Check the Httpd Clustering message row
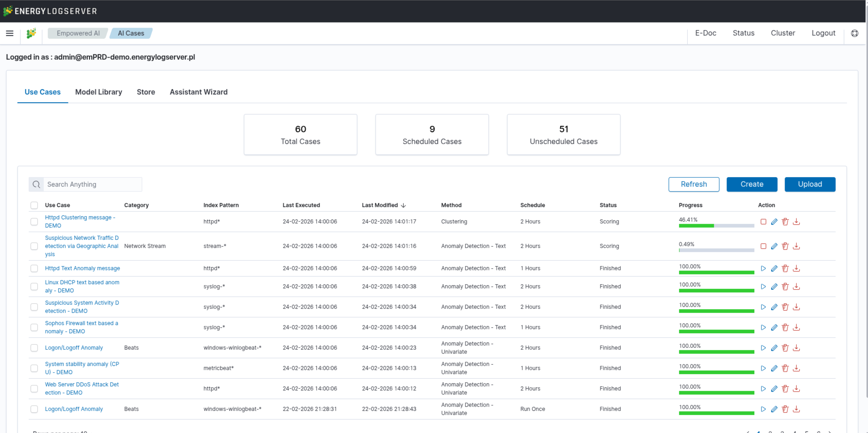 coord(34,222)
